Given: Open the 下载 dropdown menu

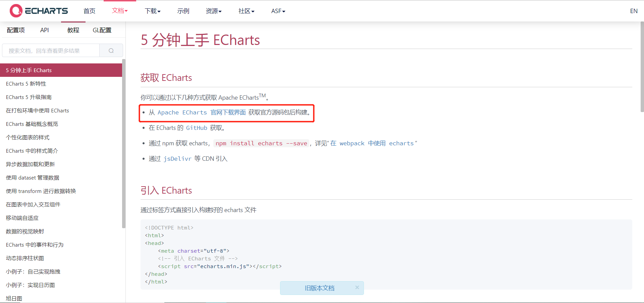Looking at the screenshot, I should click(153, 11).
